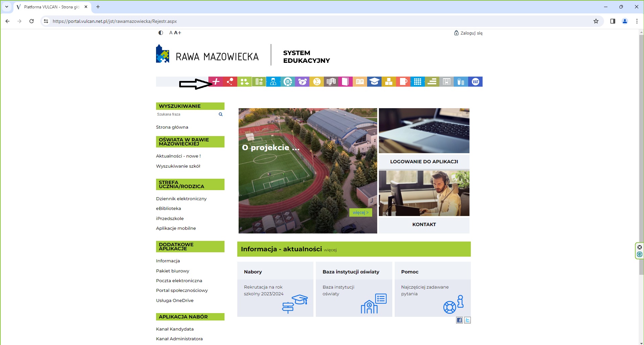Click the orange mug icon
644x345 pixels.
pos(403,82)
